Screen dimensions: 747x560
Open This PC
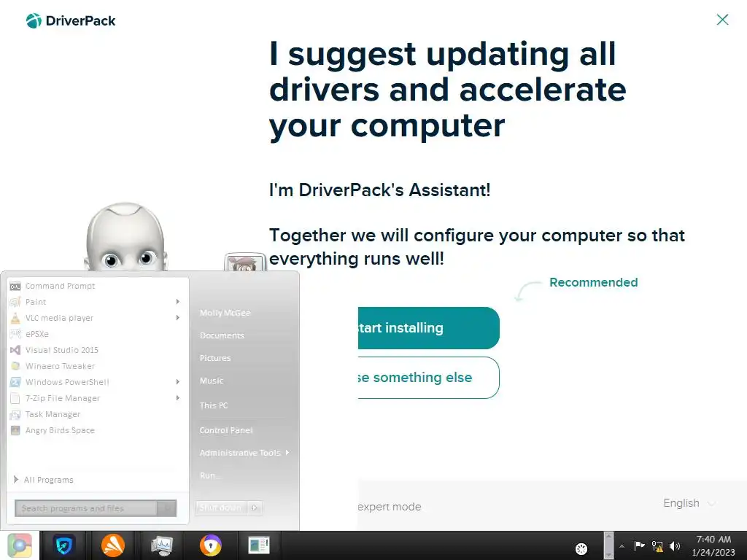[x=214, y=405]
